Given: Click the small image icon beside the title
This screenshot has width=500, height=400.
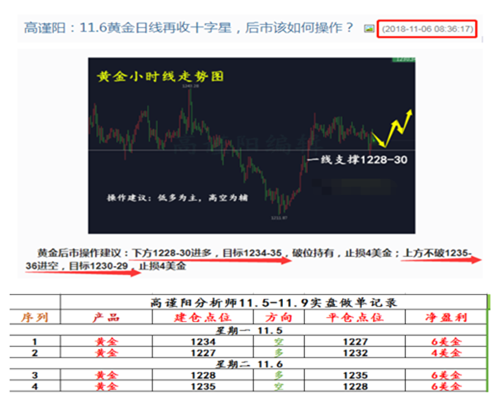Looking at the screenshot, I should 369,29.
